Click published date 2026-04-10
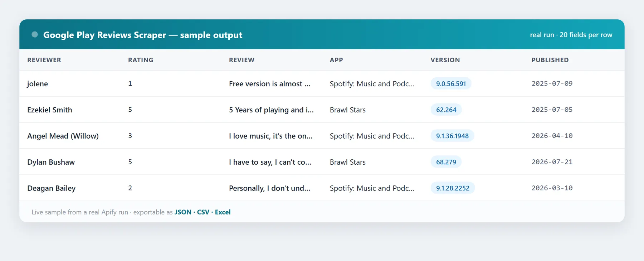This screenshot has height=261, width=644. coord(552,136)
